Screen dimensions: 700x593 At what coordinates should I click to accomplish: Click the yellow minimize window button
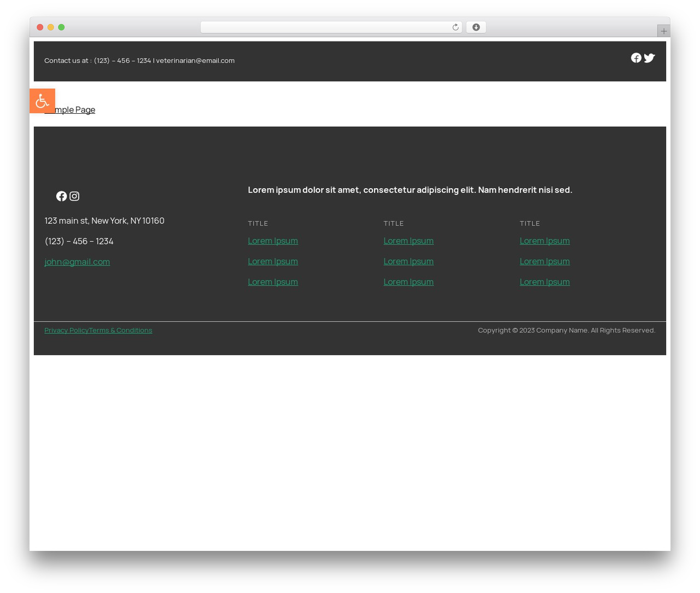click(50, 27)
